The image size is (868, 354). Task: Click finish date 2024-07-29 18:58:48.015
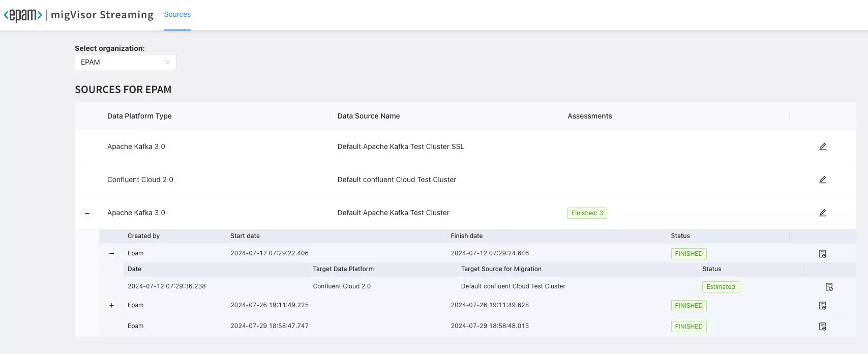[490, 326]
